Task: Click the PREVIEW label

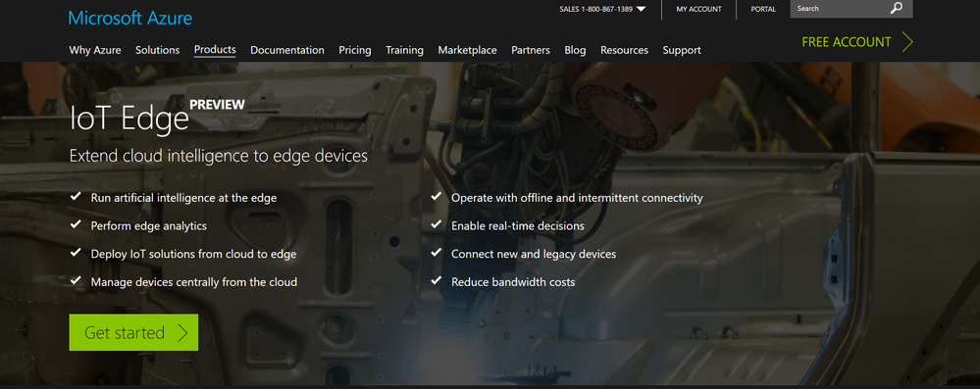Action: click(217, 105)
